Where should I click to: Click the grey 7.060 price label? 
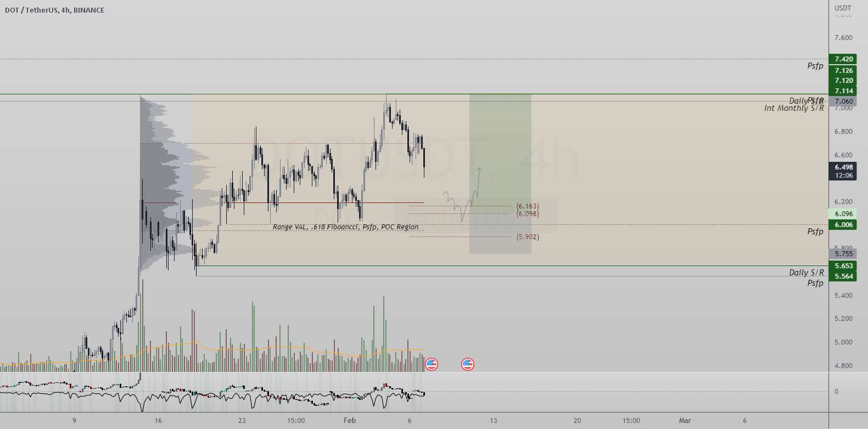843,101
